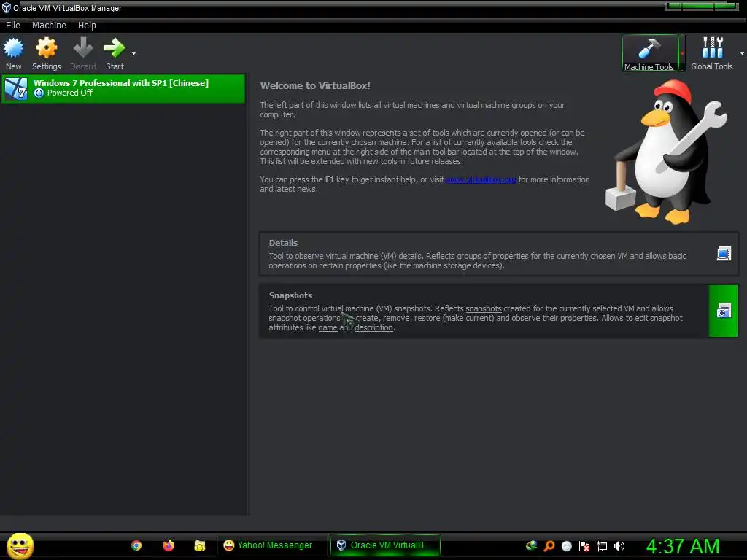747x560 pixels.
Task: Click the Details tool panel heading
Action: 283,243
